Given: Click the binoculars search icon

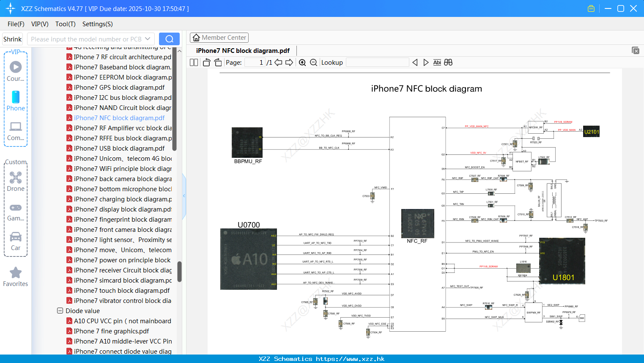Looking at the screenshot, I should 448,63.
